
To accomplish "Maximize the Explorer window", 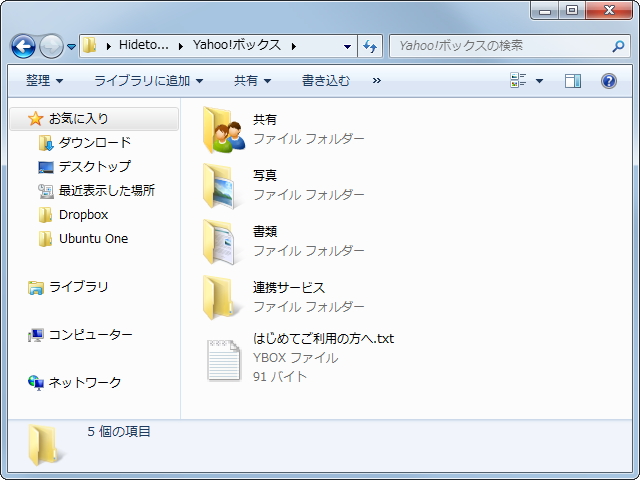I will [x=572, y=11].
